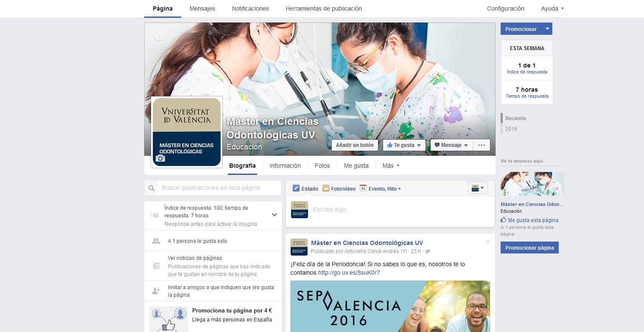Click the news feed icon for Ver noticias
This screenshot has height=332, width=644.
click(156, 266)
